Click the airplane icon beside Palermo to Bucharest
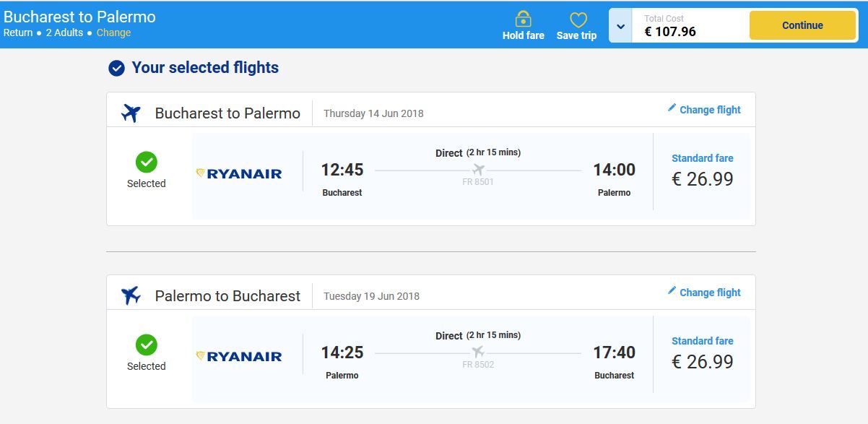868x424 pixels. pos(131,295)
